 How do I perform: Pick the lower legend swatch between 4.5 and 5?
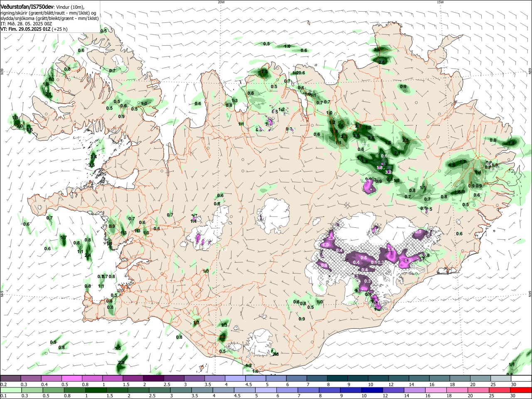[x=244, y=390]
